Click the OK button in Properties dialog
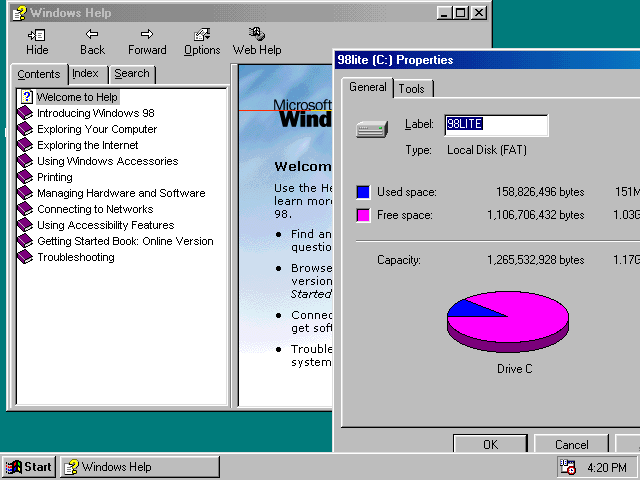The width and height of the screenshot is (640, 480). click(x=490, y=444)
